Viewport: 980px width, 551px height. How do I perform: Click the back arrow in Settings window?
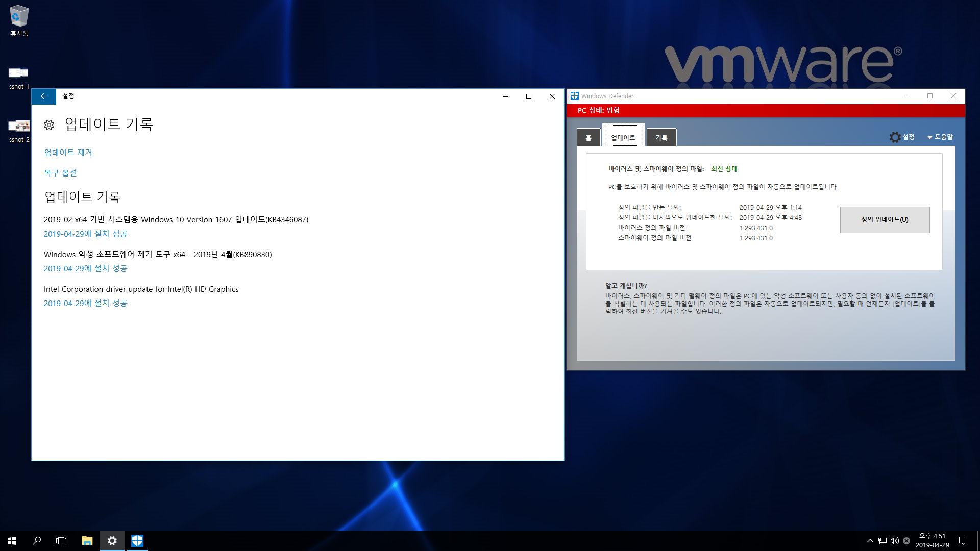click(43, 96)
